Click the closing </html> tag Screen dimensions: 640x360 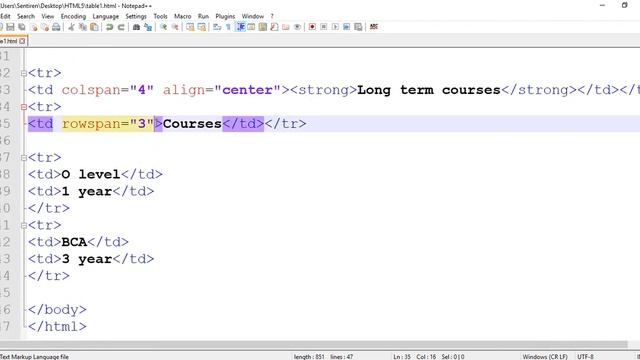(57, 327)
